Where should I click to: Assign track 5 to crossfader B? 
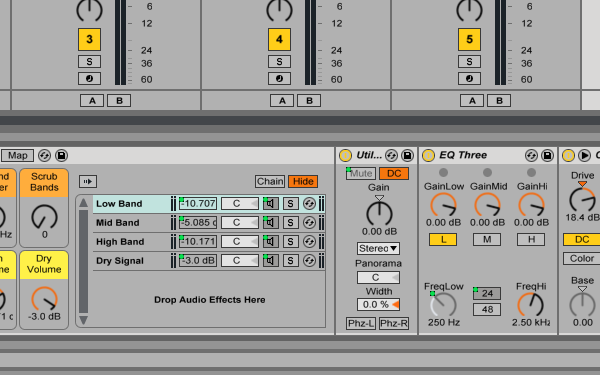pyautogui.click(x=499, y=101)
